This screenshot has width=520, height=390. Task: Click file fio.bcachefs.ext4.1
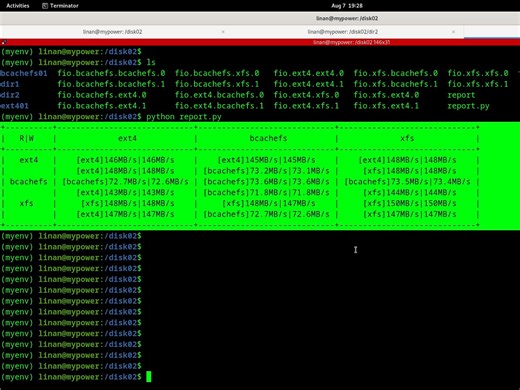pos(102,106)
